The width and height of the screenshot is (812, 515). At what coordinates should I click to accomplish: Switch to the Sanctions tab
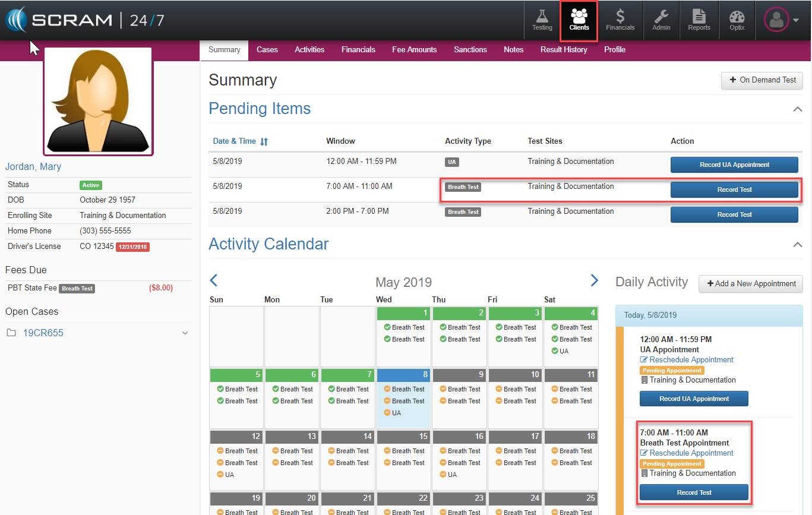pos(470,50)
